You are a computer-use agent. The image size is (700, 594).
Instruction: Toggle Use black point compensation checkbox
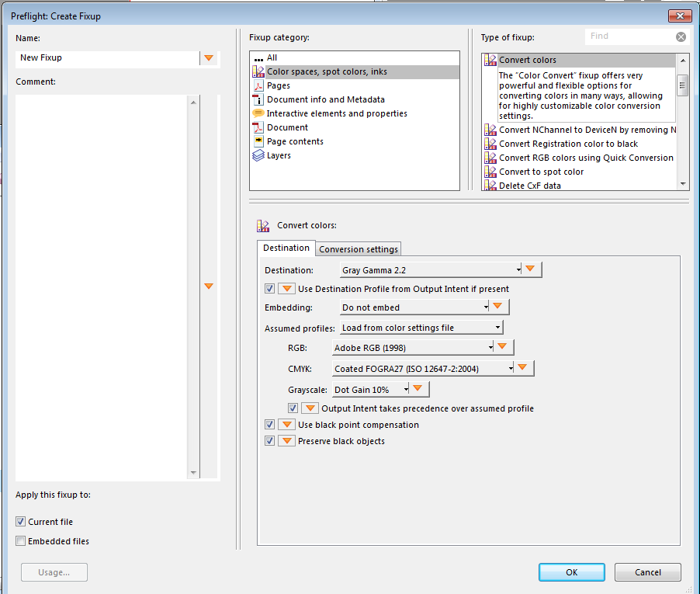269,424
